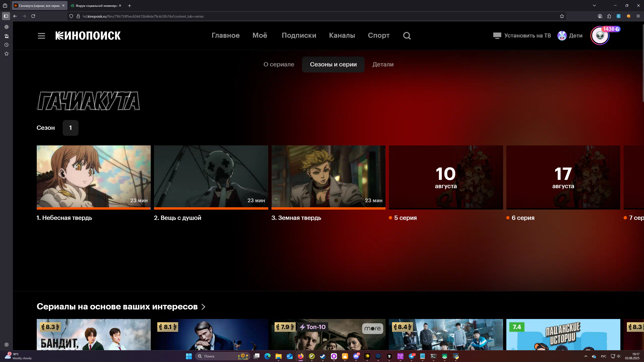644x362 pixels.
Task: Open the upcoming 6 серия card dated 17 августа
Action: [x=563, y=177]
